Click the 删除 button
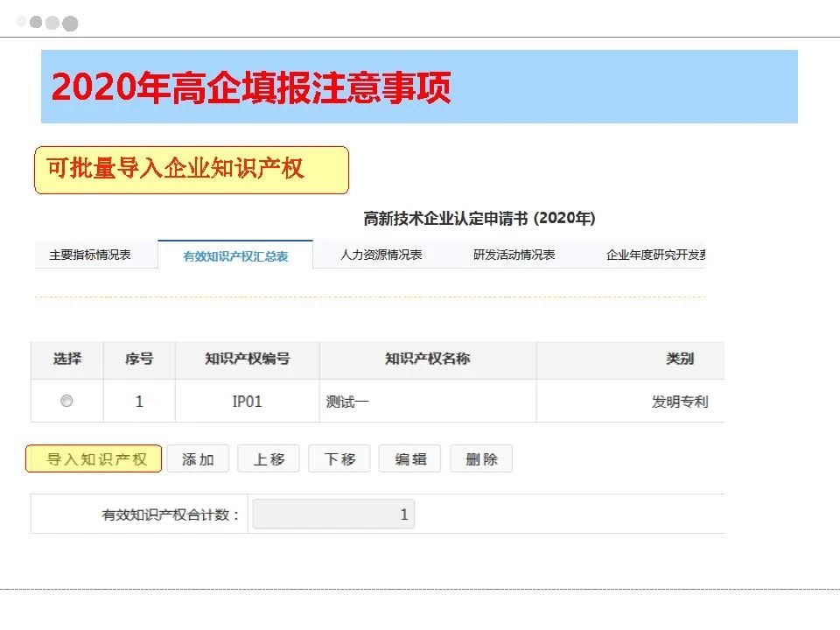This screenshot has width=840, height=630. (x=481, y=459)
